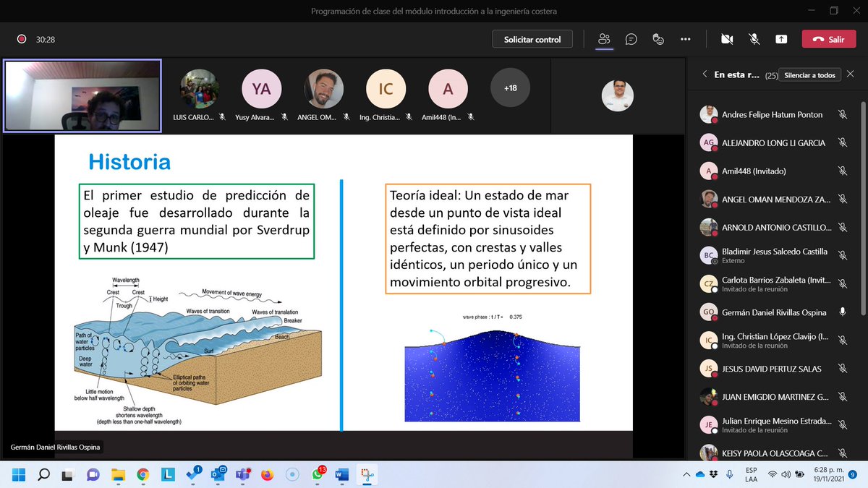868x488 pixels.
Task: Open the More actions ellipsis menu
Action: point(686,39)
